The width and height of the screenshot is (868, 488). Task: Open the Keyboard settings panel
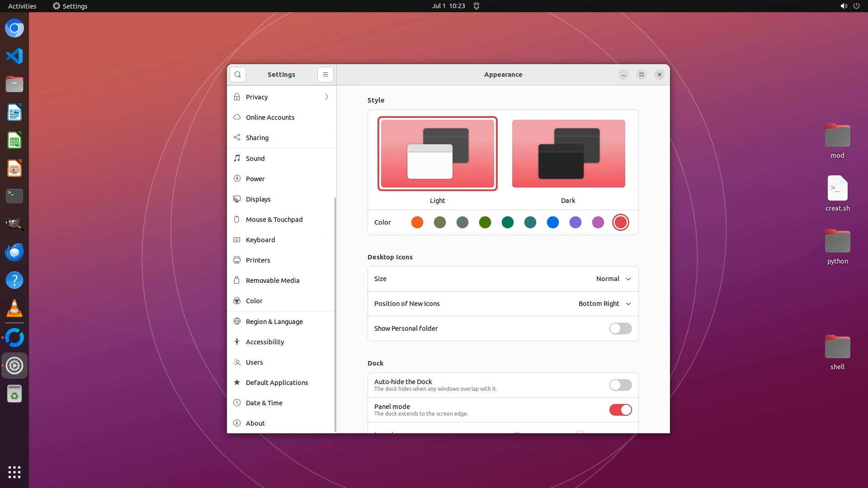pos(260,240)
